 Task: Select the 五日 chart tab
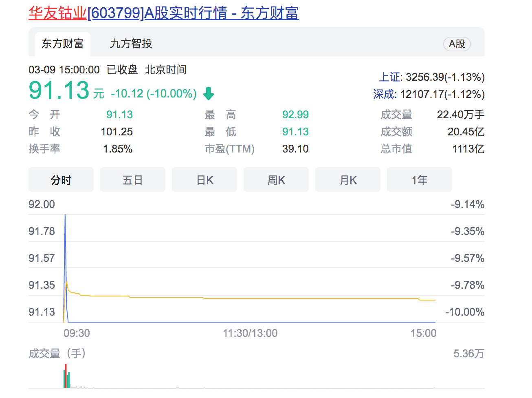pyautogui.click(x=133, y=179)
